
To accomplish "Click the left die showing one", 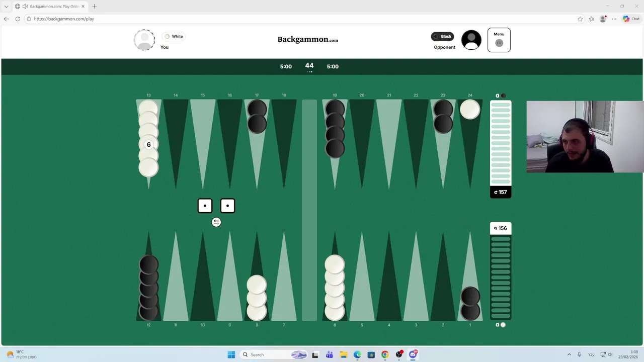I will (205, 206).
